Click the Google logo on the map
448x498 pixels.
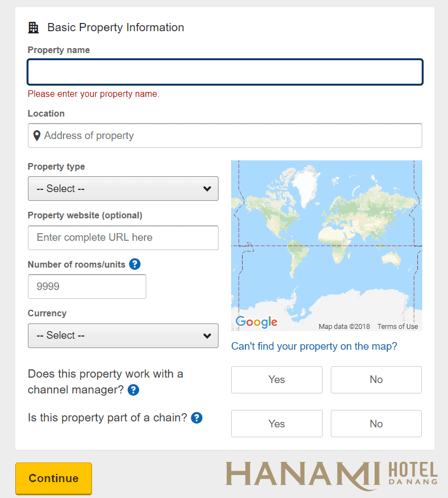coord(256,322)
